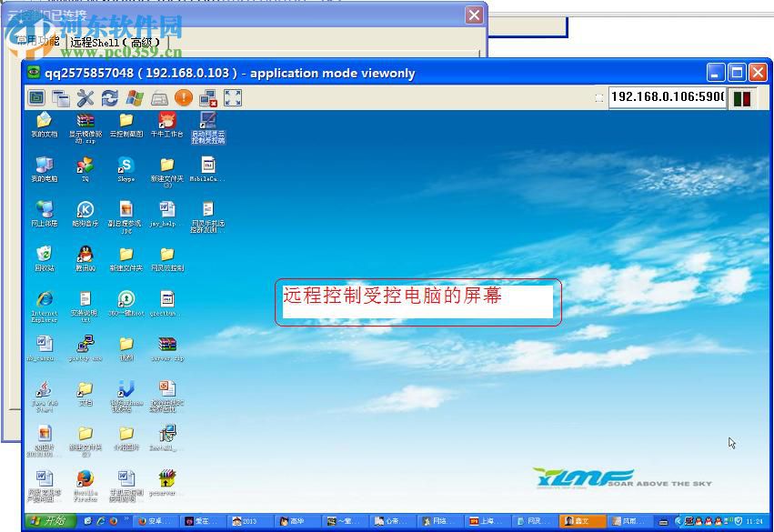Select the Internet Explorer desktop icon

pos(44,305)
